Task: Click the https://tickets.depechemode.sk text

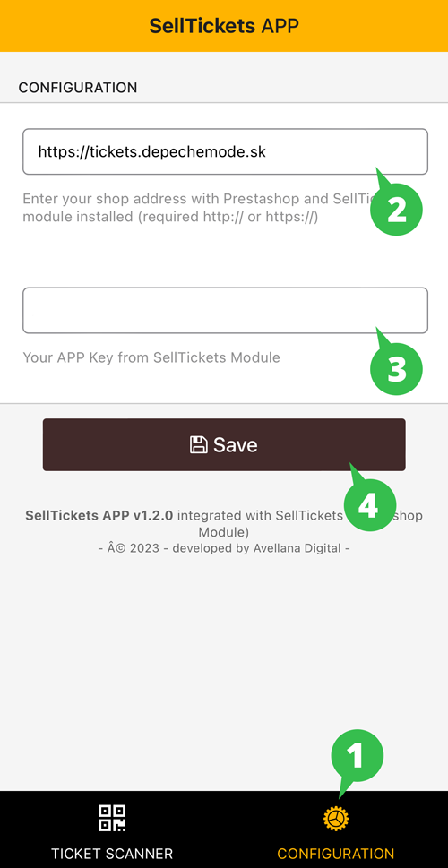Action: (151, 151)
